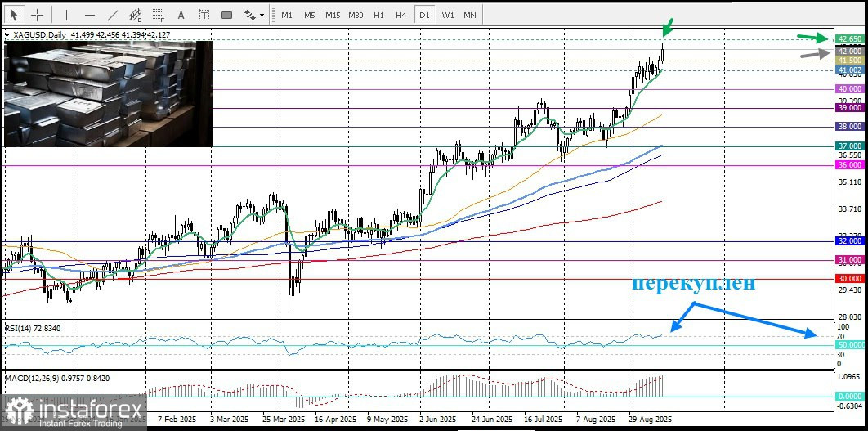Select the Equidistant Channel tool
Image resolution: width=868 pixels, height=431 pixels.
135,15
